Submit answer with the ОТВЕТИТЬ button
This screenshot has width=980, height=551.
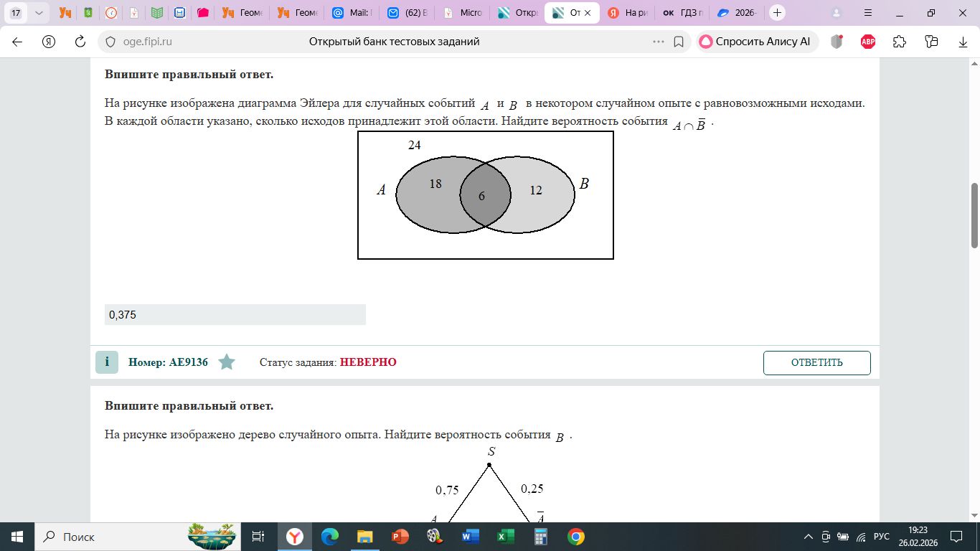816,363
